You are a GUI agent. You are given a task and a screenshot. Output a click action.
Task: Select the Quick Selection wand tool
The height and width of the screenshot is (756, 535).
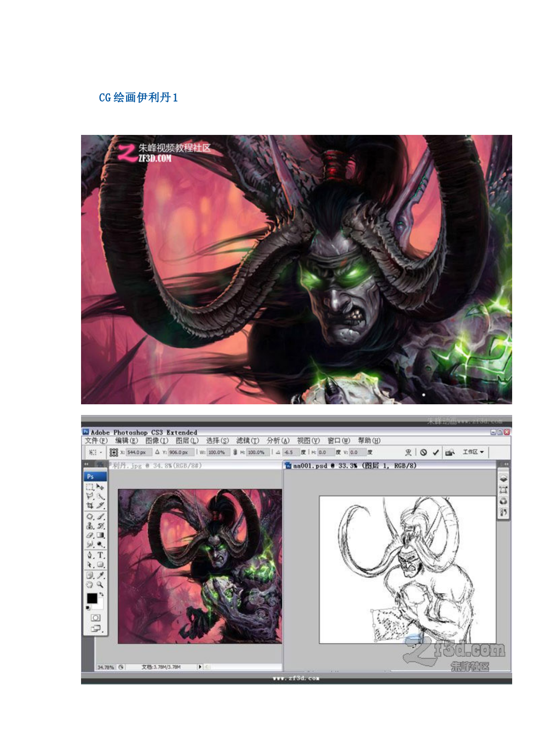[x=100, y=496]
